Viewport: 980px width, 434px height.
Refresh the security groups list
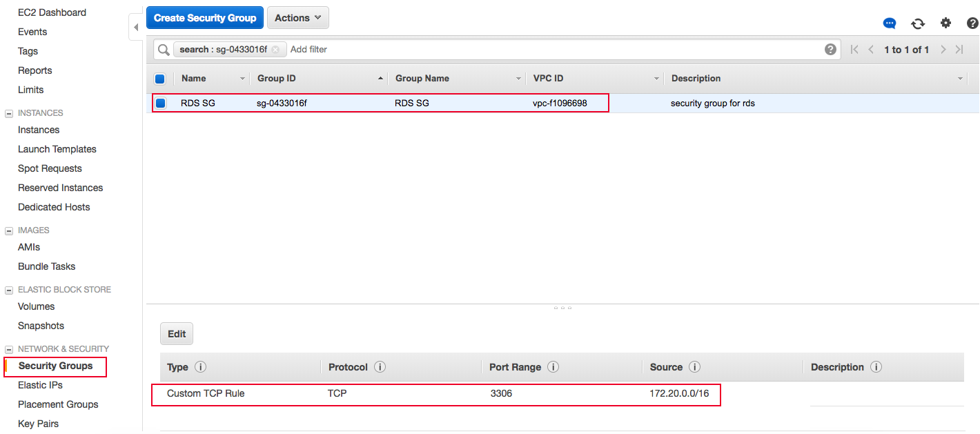tap(918, 23)
